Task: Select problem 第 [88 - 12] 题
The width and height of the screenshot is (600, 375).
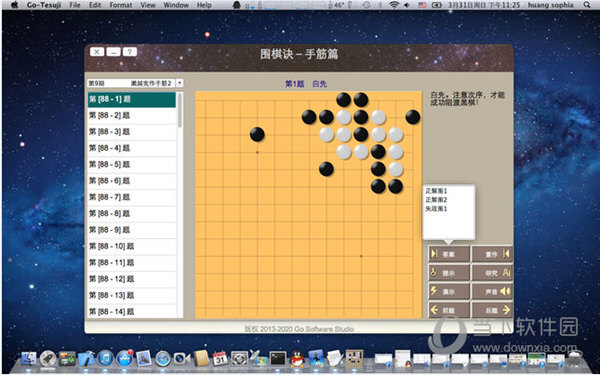Action: [x=132, y=279]
